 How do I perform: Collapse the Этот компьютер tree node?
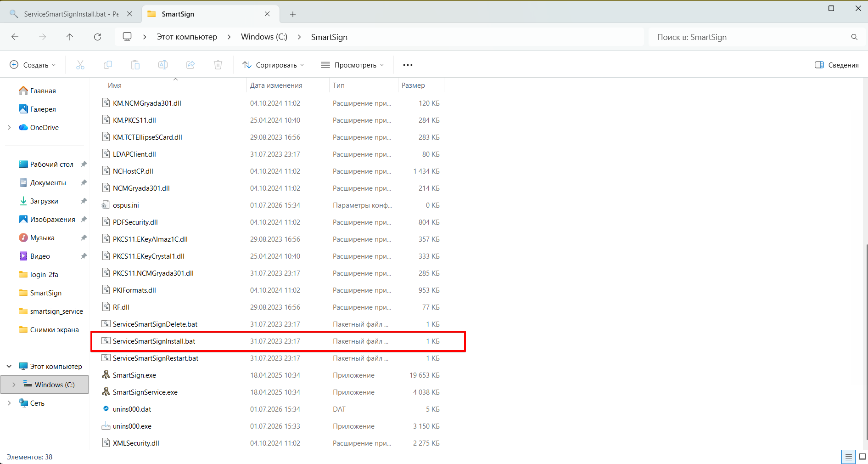[9, 366]
